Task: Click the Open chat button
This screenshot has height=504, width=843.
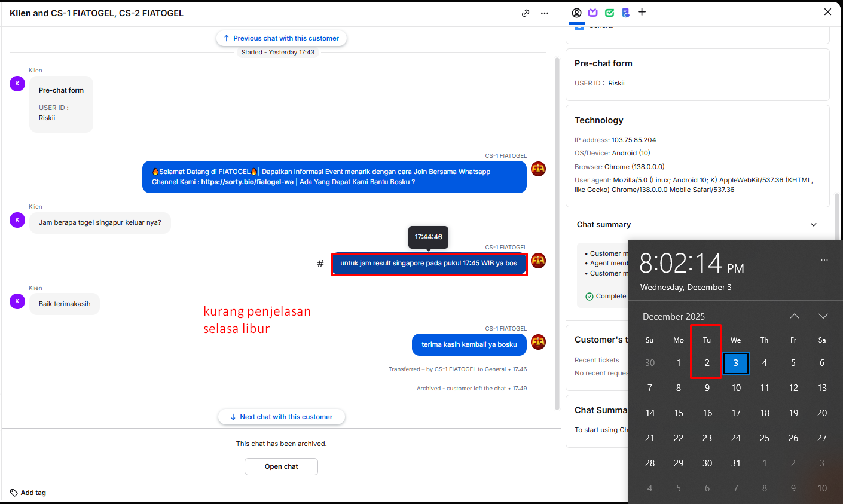Action: [281, 466]
